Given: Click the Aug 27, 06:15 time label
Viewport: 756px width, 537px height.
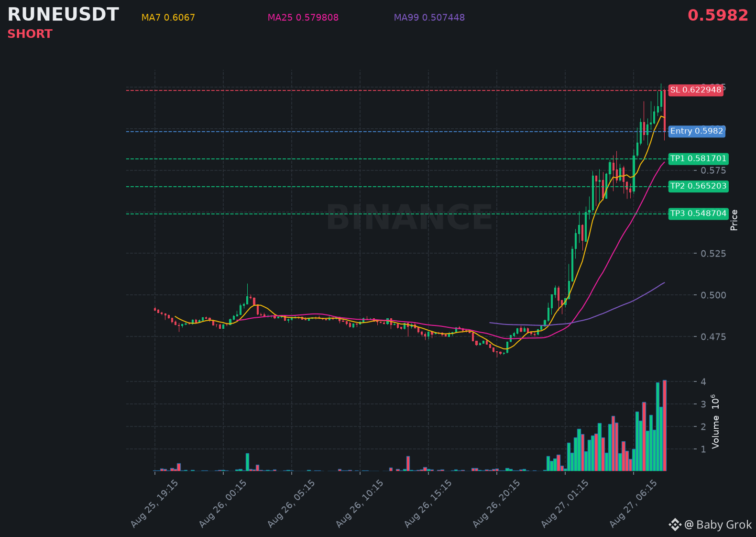Looking at the screenshot, I should tap(633, 504).
